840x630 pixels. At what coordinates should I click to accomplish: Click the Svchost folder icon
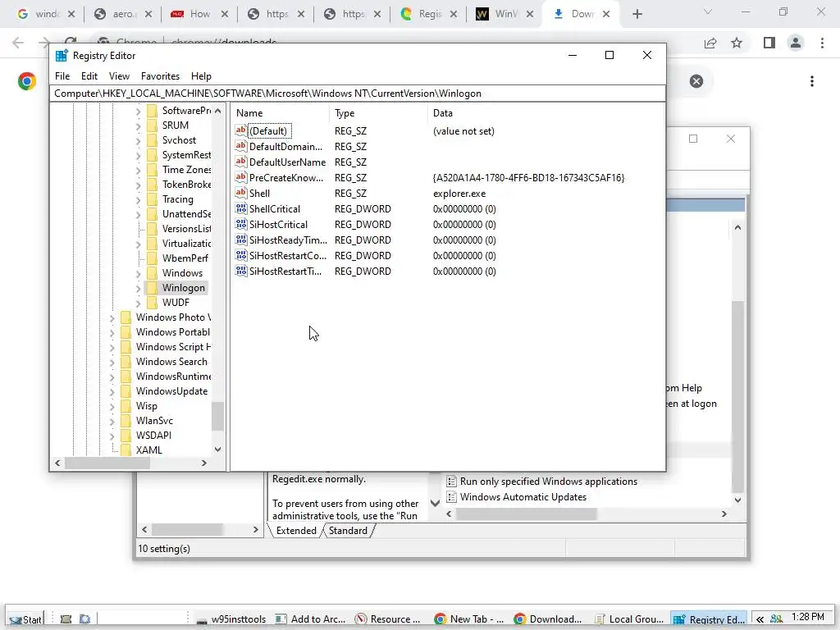152,140
